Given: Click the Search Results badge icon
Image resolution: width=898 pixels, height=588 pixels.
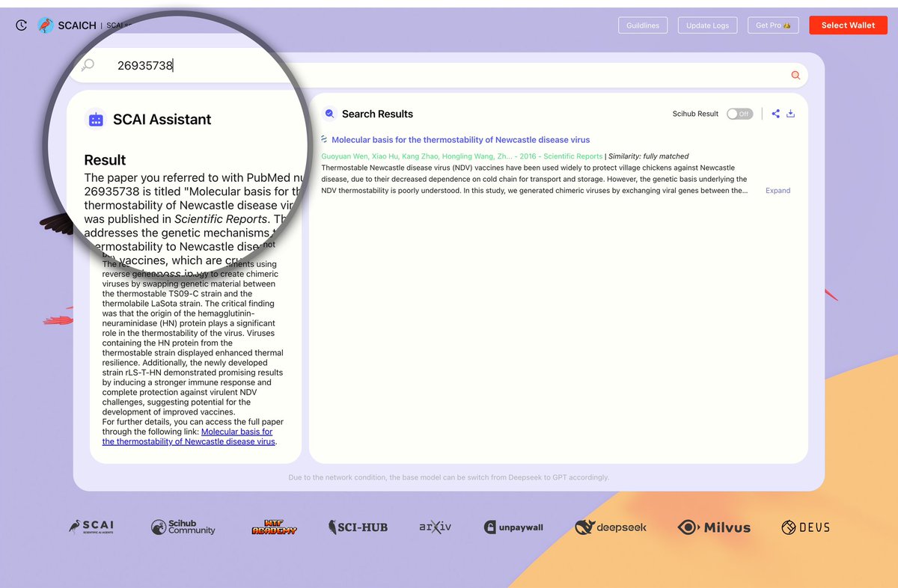Looking at the screenshot, I should (x=329, y=114).
